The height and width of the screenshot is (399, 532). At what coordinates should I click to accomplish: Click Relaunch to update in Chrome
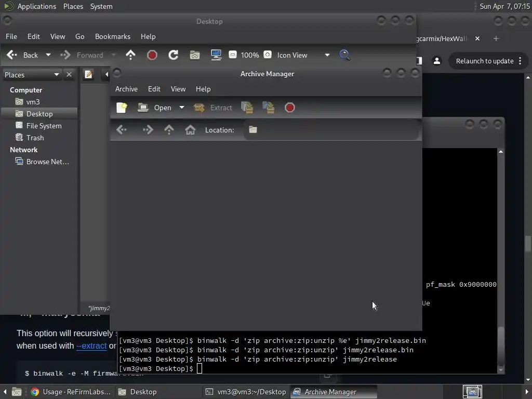[x=485, y=61]
